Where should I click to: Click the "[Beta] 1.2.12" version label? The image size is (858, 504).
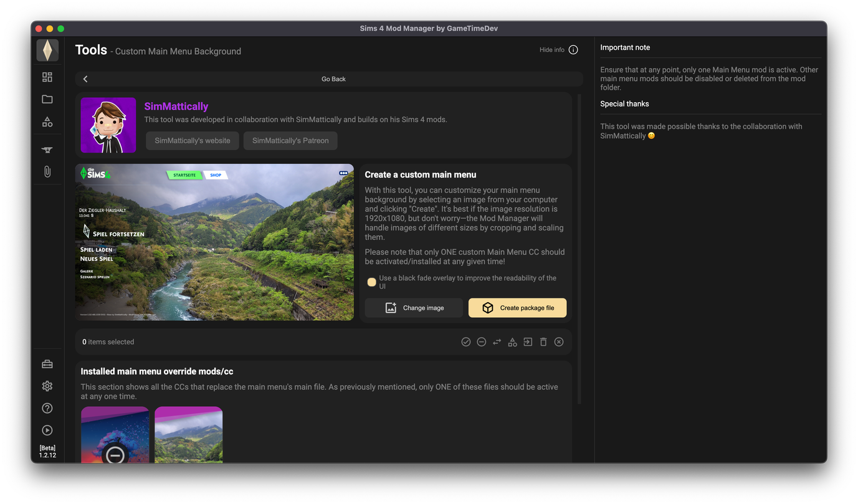(x=47, y=452)
